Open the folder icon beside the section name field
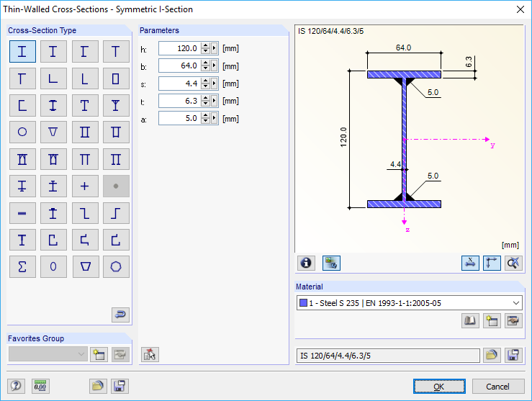 (492, 355)
